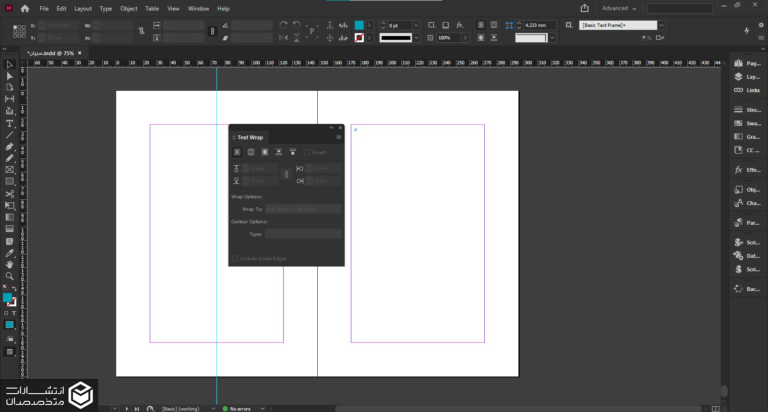Click the No Text Wrap icon
768x412 pixels.
pos(237,152)
